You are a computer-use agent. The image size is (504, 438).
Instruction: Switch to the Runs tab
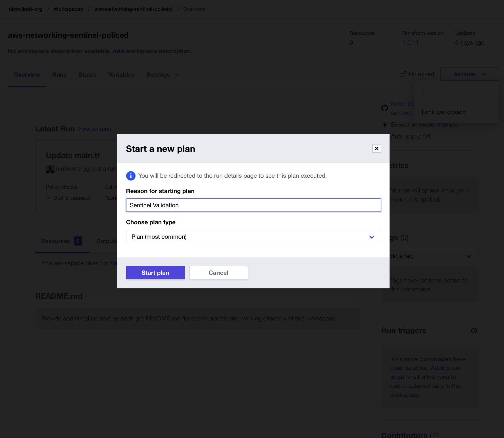pos(59,75)
